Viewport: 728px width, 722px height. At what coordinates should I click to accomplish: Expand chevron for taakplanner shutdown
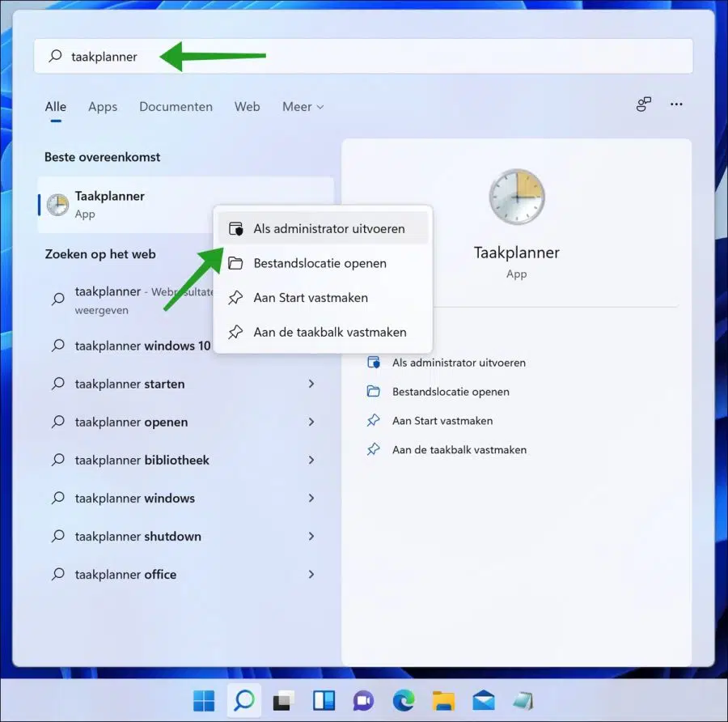(x=311, y=536)
